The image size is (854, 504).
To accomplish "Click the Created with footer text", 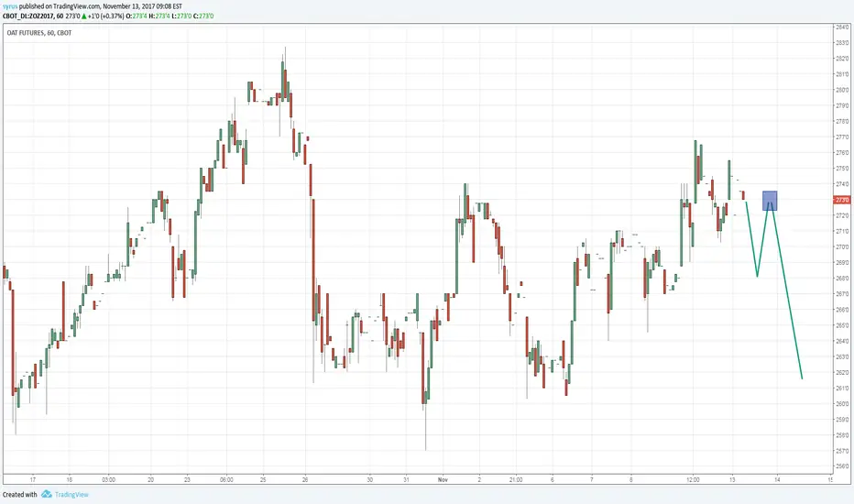I will point(19,495).
